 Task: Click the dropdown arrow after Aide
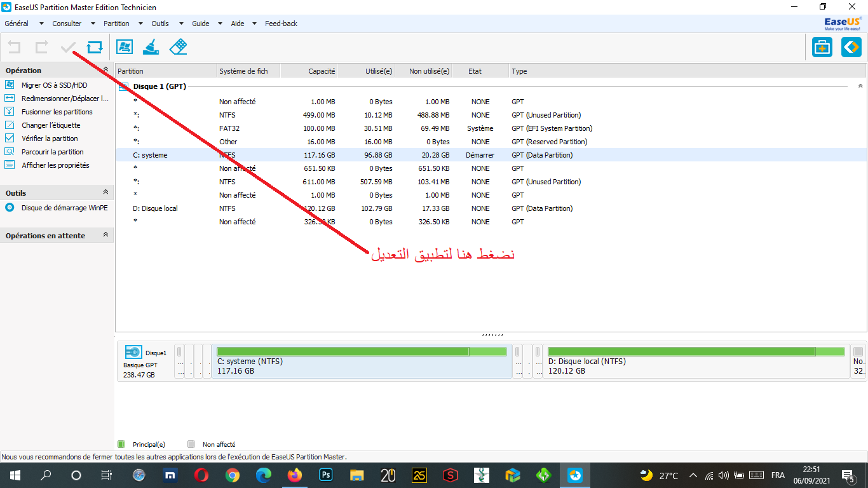pos(254,24)
